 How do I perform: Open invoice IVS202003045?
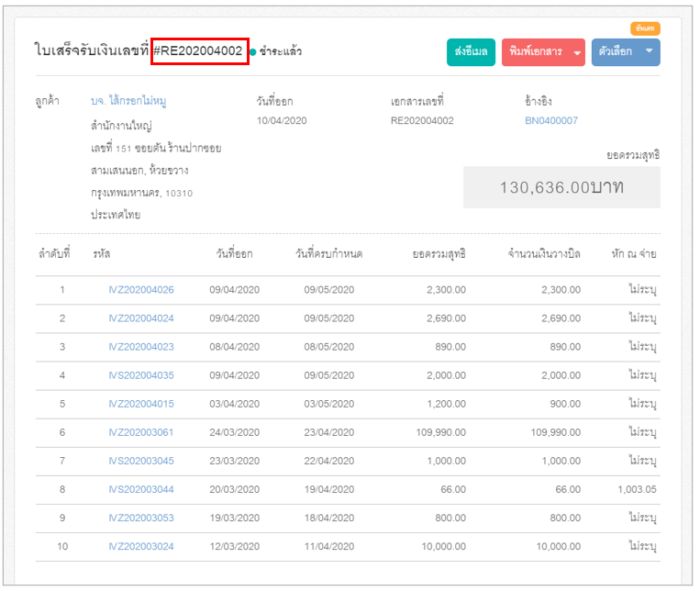[x=141, y=461]
